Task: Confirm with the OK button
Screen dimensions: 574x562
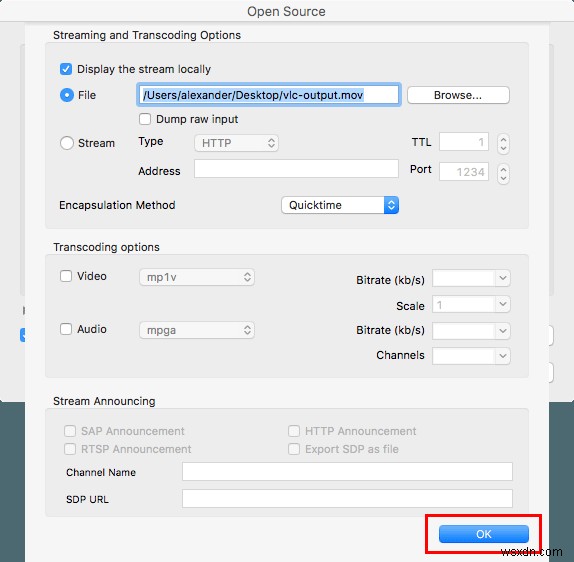Action: (484, 534)
